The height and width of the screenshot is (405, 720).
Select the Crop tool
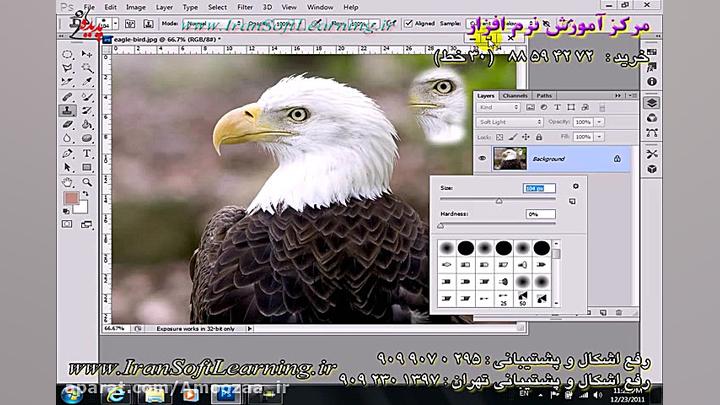pos(68,82)
